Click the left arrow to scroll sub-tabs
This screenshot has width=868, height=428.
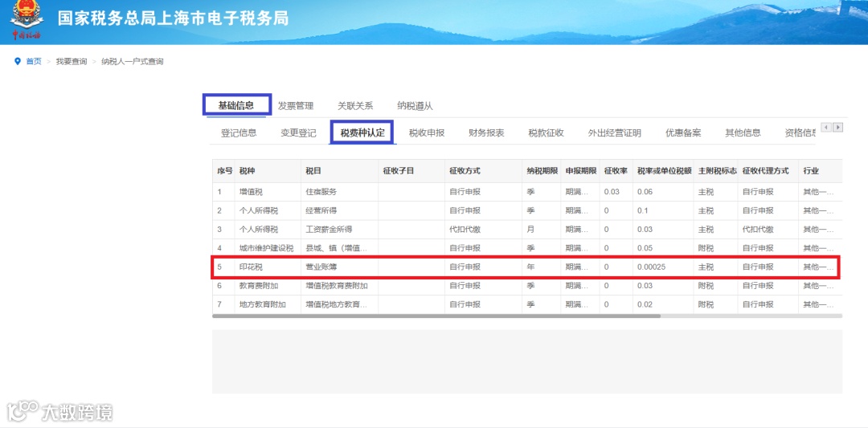point(826,127)
